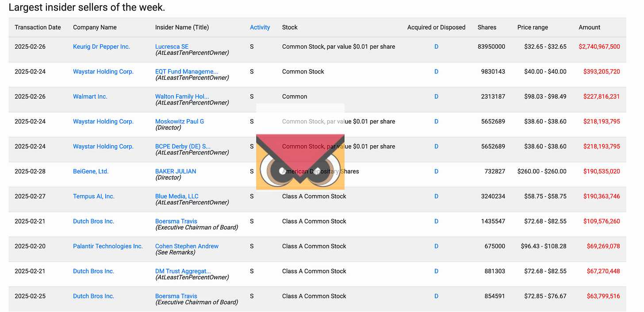The width and height of the screenshot is (644, 312).
Task: Open Waystar Holding Corp. link in Moskowitz row
Action: 103,121
